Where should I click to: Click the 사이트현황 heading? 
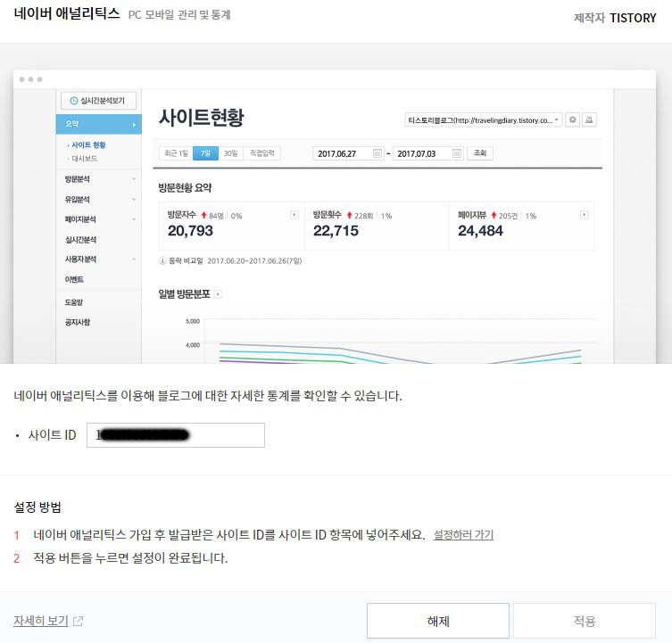[201, 118]
